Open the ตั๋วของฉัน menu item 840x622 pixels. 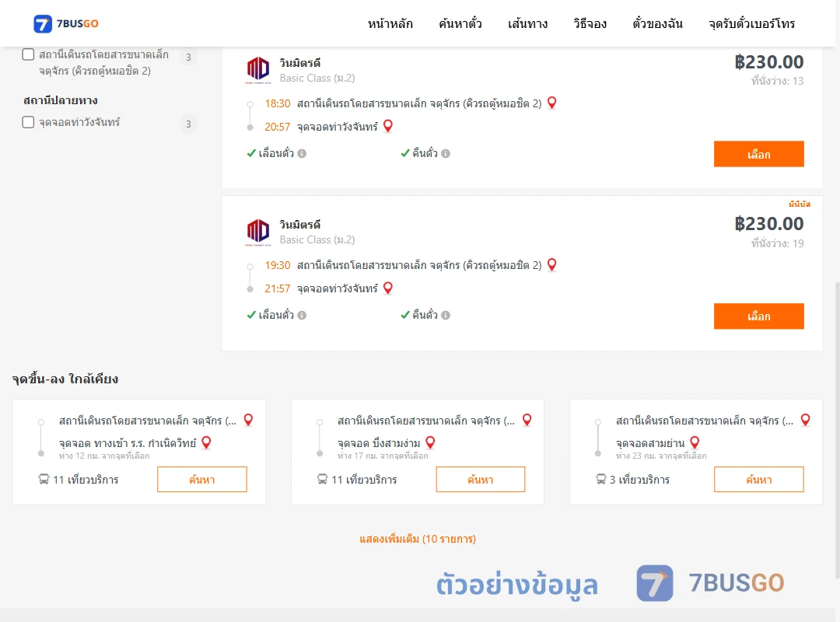pyautogui.click(x=657, y=23)
